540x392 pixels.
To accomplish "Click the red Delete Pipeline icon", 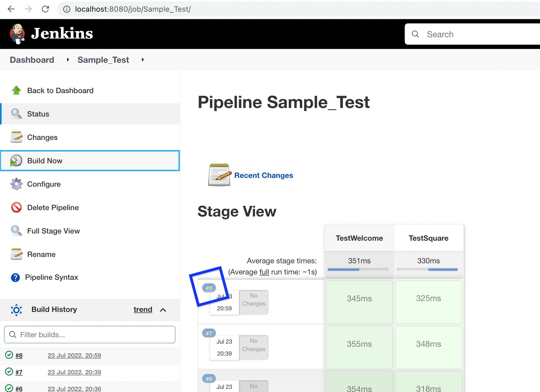I will [x=17, y=207].
